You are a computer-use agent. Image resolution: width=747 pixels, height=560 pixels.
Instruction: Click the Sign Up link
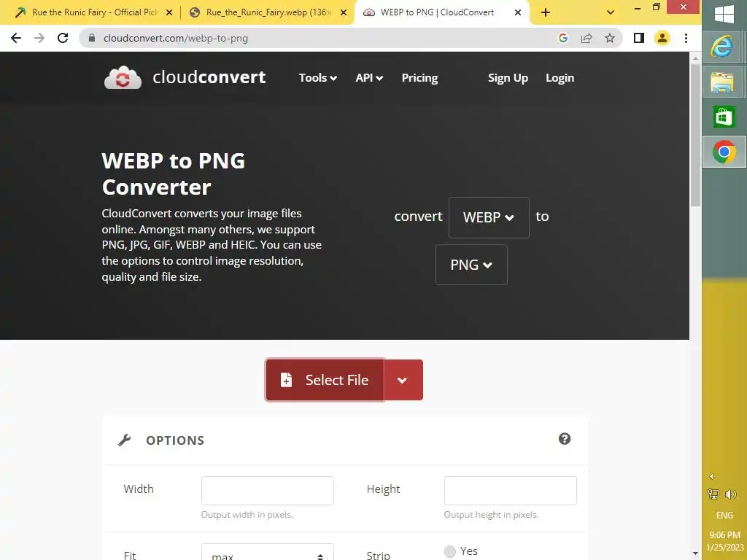(508, 77)
